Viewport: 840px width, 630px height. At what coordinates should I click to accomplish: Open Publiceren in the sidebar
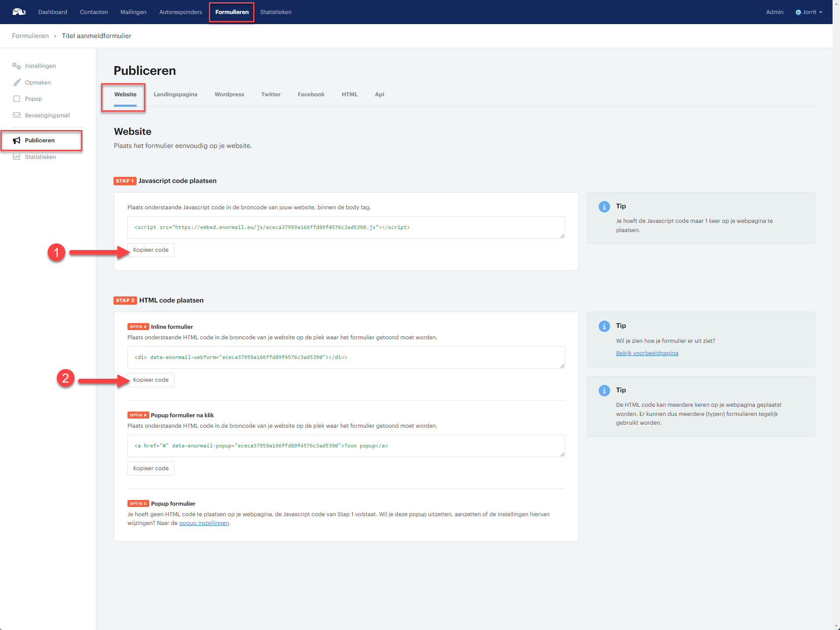pyautogui.click(x=39, y=141)
